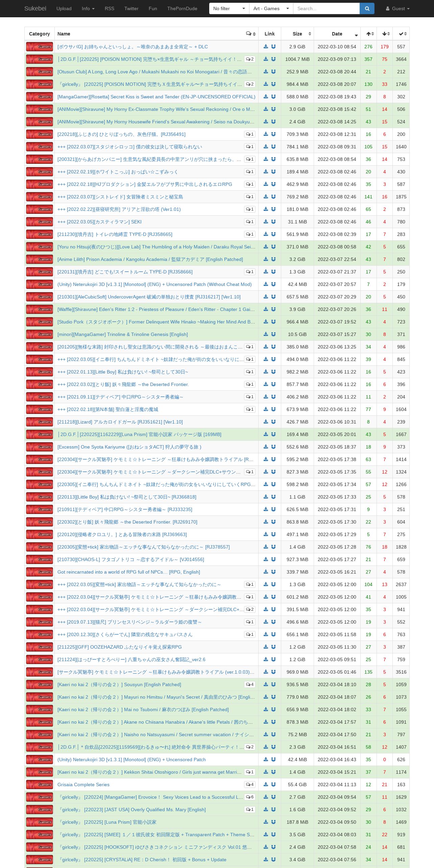Click the Category column header
Viewport: 434px width, 868px height.
point(40,34)
